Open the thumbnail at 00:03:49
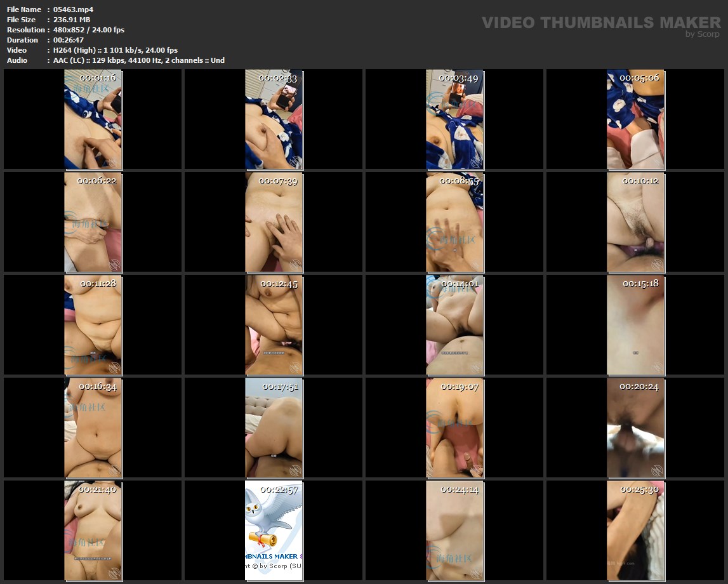728x584 pixels. tap(454, 119)
